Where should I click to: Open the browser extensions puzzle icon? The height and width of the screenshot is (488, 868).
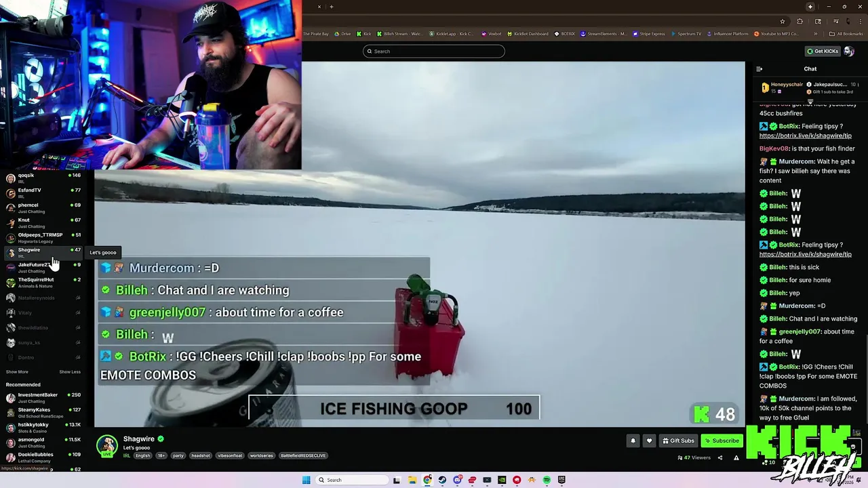[x=800, y=22]
